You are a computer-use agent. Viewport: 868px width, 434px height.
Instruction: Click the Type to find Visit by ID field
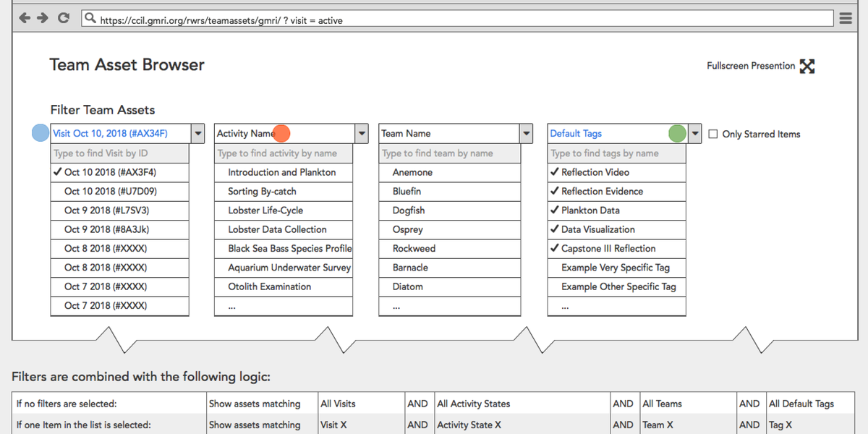click(x=119, y=153)
